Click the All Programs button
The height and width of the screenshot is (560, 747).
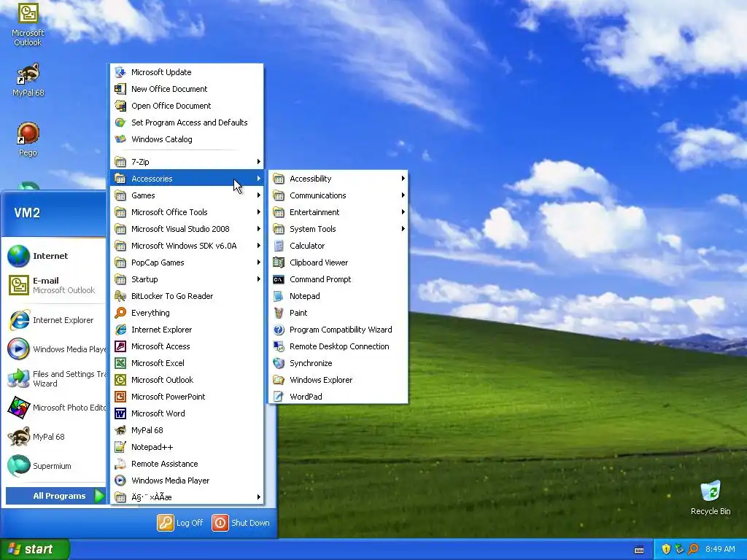[55, 496]
